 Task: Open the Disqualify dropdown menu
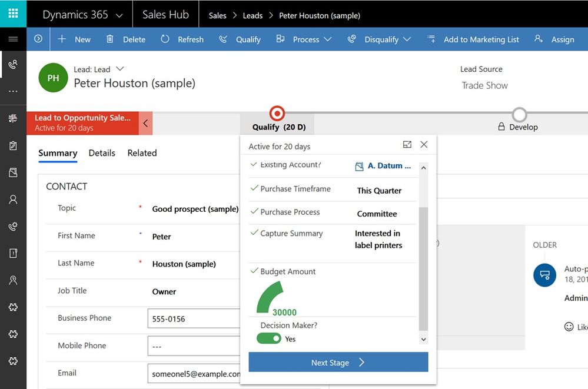tap(407, 39)
